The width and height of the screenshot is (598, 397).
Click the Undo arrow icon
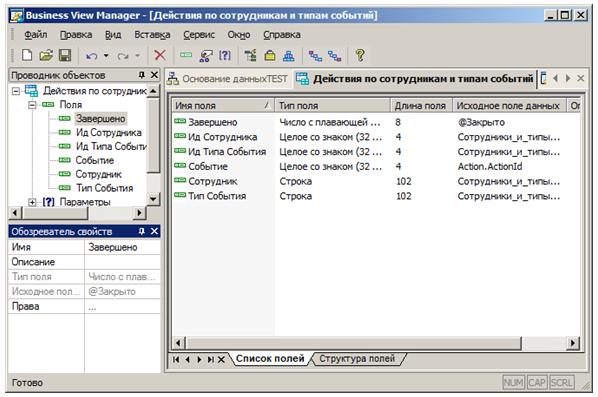(x=92, y=56)
